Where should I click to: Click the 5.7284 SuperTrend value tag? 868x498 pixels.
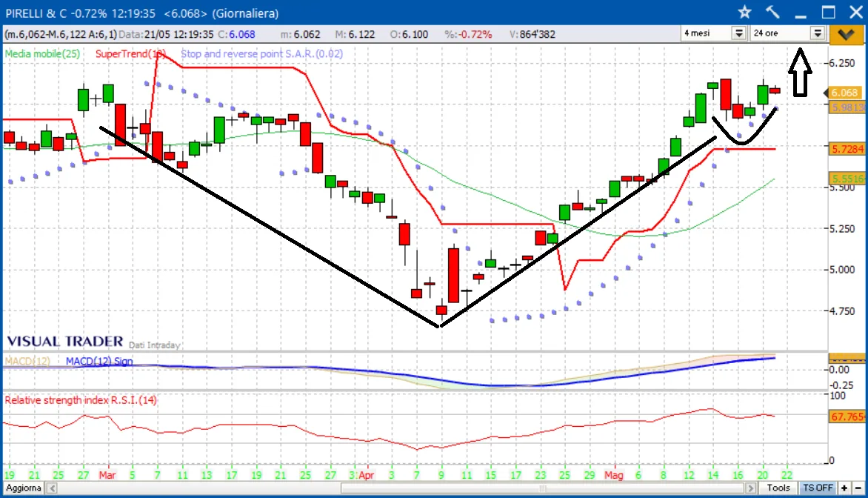click(x=847, y=149)
